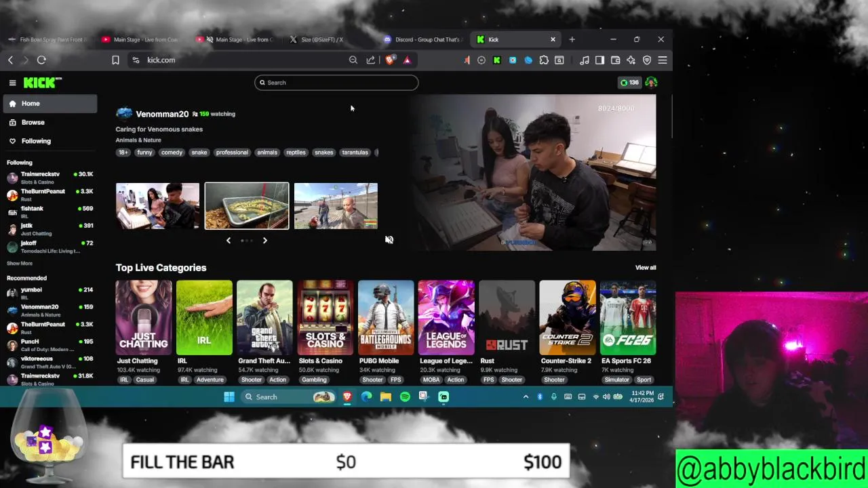Viewport: 868px width, 488px height.
Task: Open the Brave Wallet icon
Action: pos(615,60)
